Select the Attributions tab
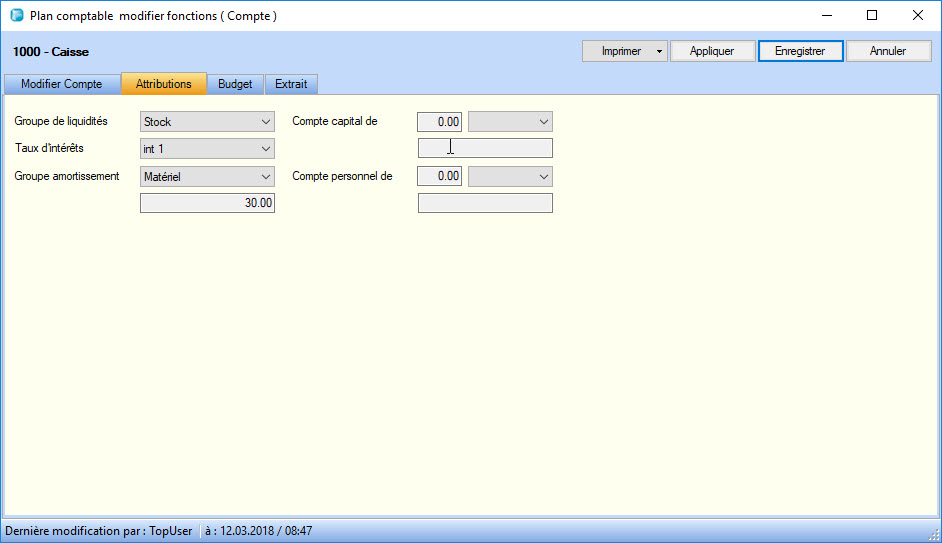Viewport: 942px width, 543px height. (164, 84)
